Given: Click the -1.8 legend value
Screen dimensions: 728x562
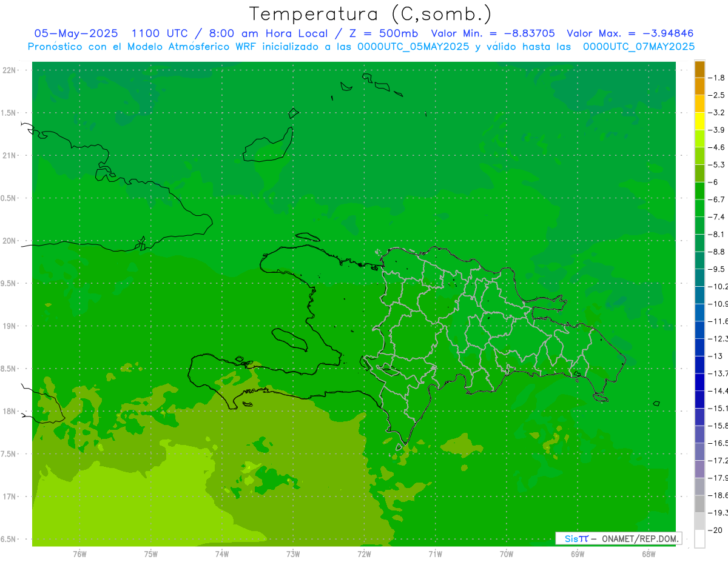Looking at the screenshot, I should coord(716,78).
